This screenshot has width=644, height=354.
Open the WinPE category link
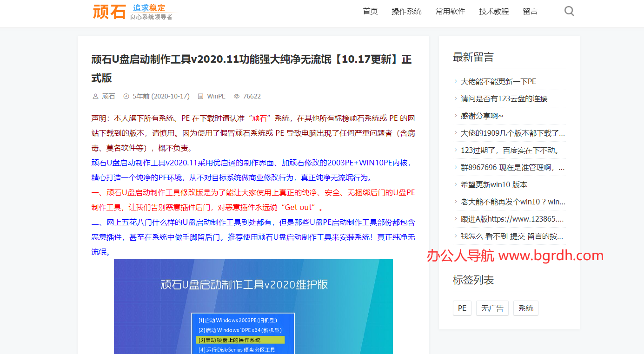coord(216,96)
